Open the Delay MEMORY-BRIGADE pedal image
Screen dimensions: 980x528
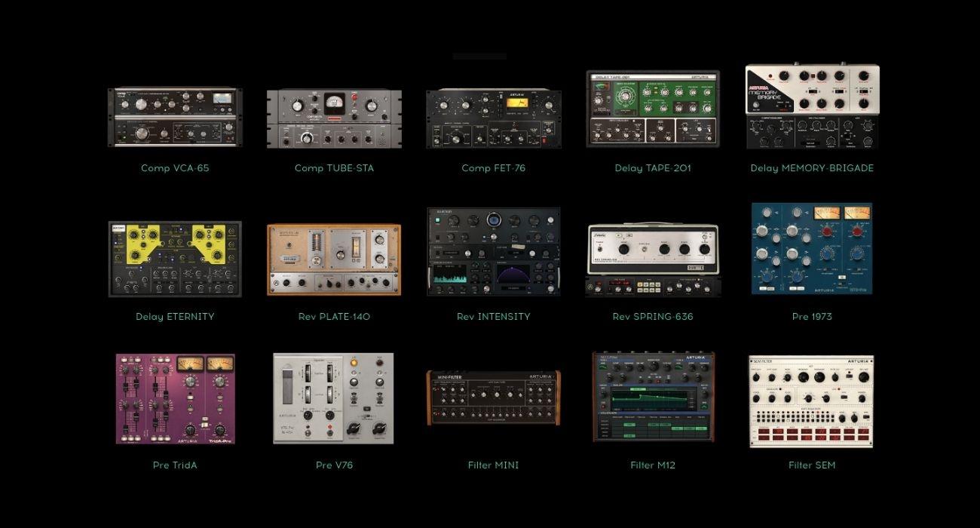[x=813, y=106]
